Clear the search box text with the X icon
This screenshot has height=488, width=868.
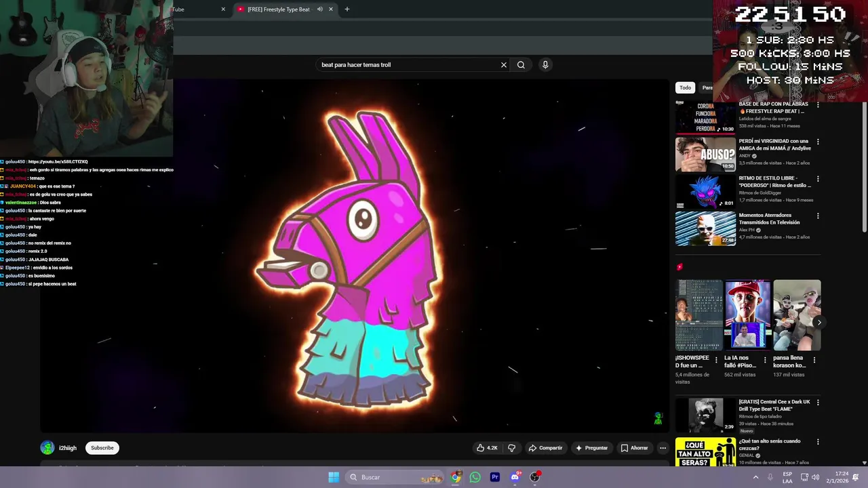504,65
